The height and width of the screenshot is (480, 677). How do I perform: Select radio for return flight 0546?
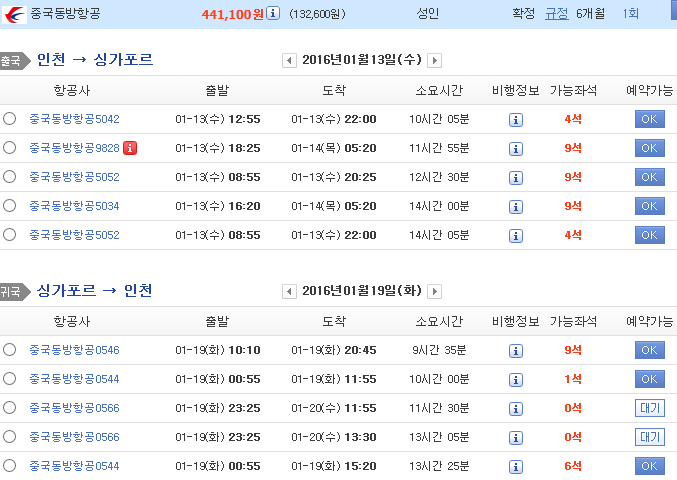9,350
